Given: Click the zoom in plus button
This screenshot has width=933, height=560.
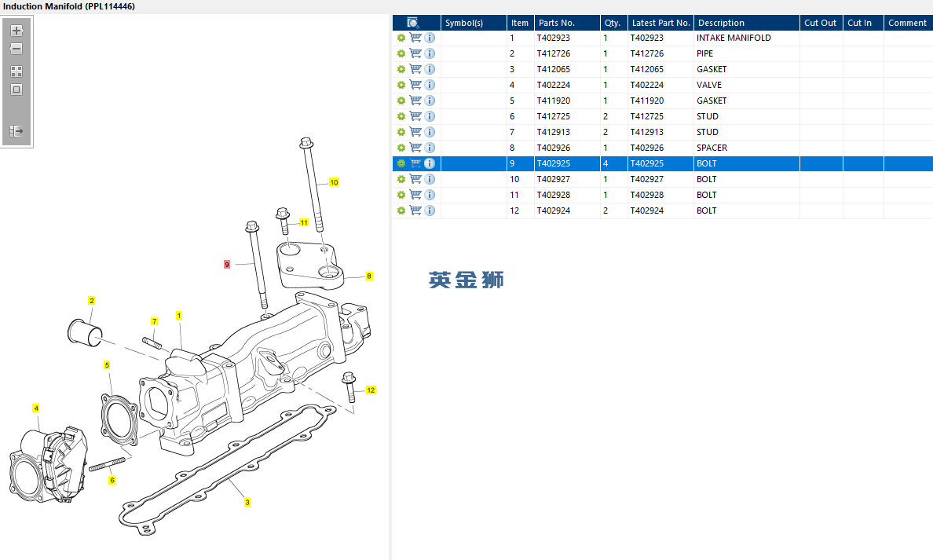Looking at the screenshot, I should (16, 31).
